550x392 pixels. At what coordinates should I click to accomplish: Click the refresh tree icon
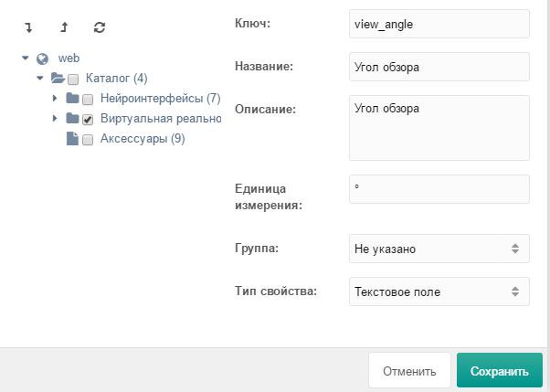(x=100, y=28)
